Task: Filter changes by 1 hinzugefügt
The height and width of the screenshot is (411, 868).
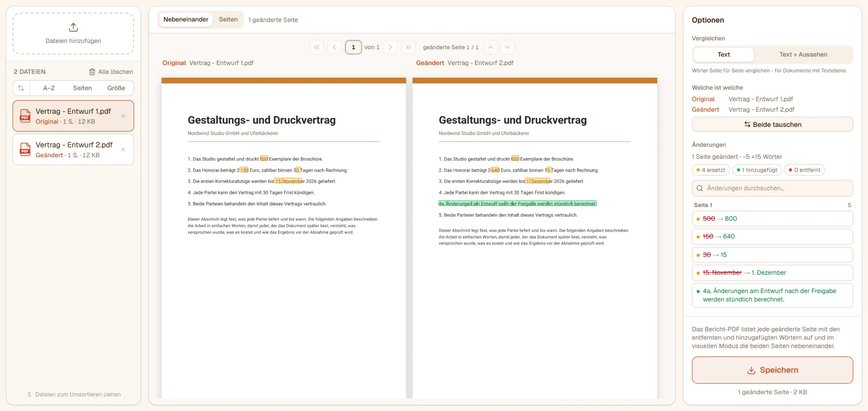Action: (x=757, y=170)
